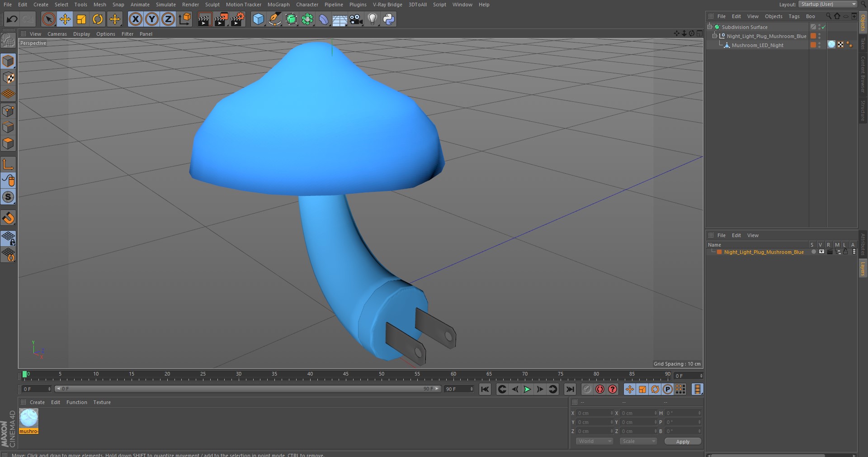Toggle the coordinate system icon

(185, 19)
